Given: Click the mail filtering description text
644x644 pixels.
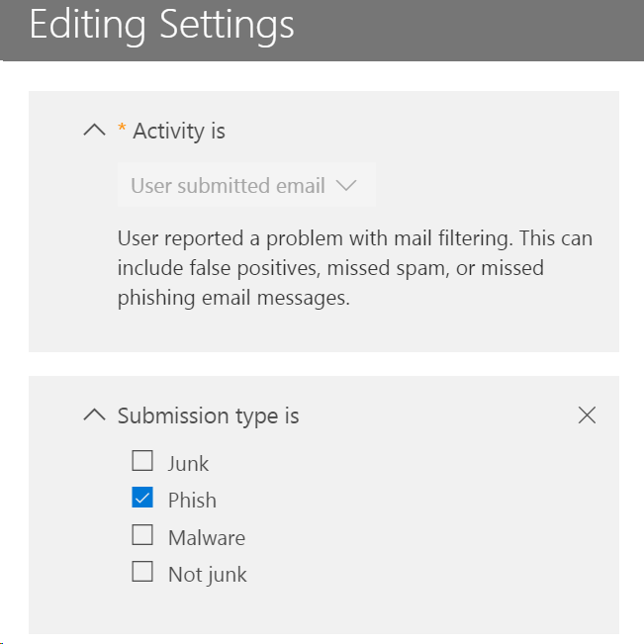Looking at the screenshot, I should click(x=354, y=268).
